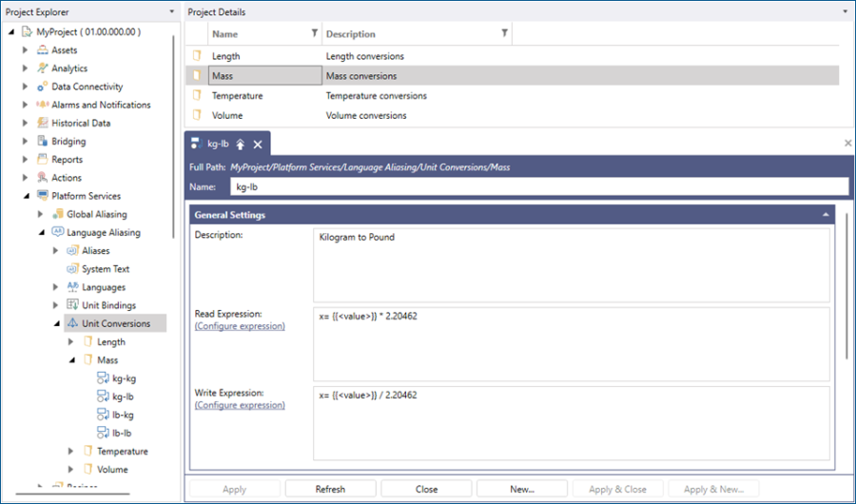Click the Apply & Close button
Screen dimensions: 856x504
(x=617, y=489)
